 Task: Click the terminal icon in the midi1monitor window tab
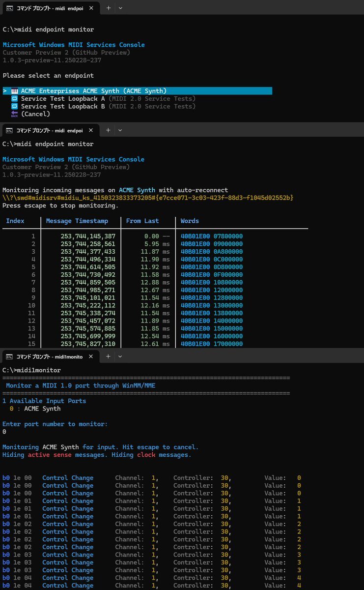point(9,356)
